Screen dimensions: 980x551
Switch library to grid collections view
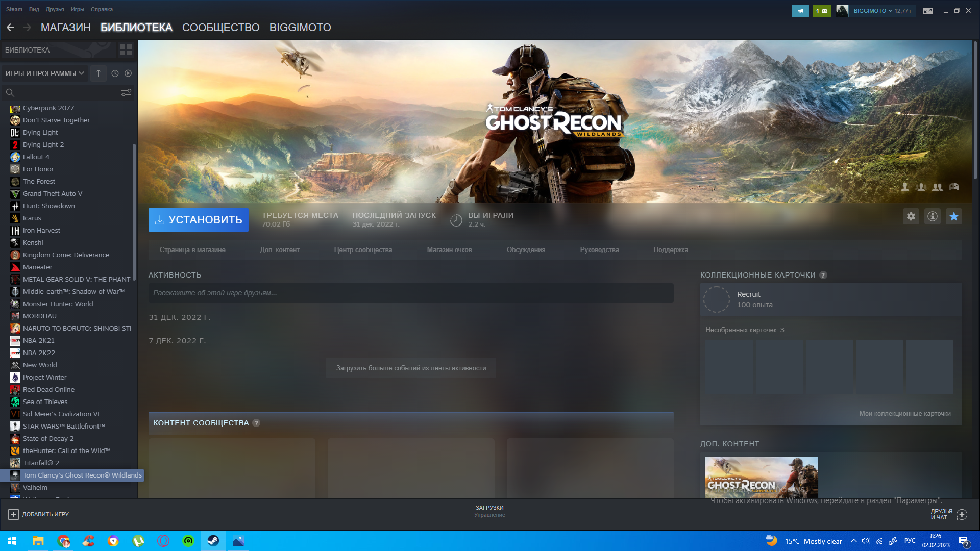click(x=126, y=50)
